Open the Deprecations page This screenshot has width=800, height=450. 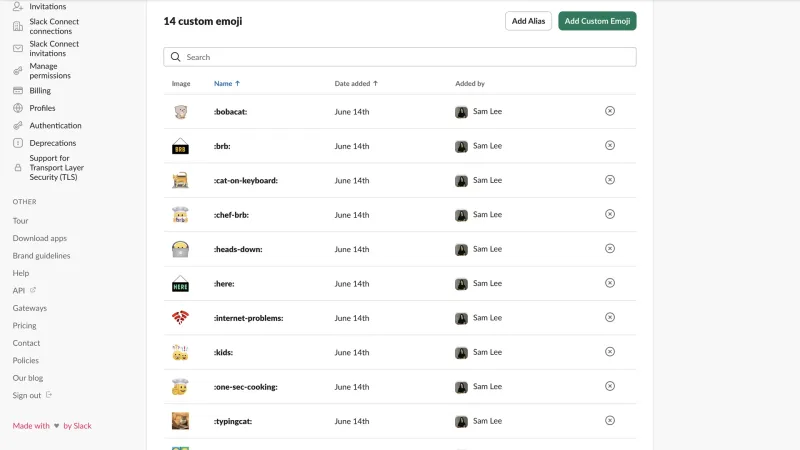coord(53,143)
